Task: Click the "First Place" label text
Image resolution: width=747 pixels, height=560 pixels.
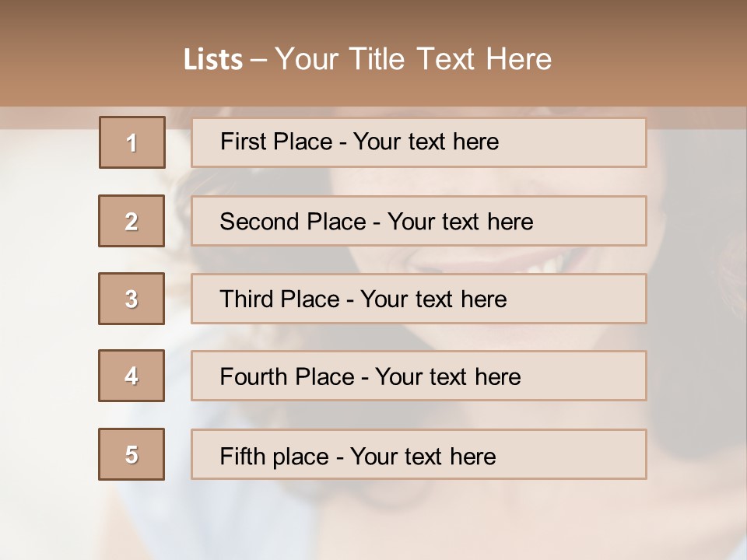Action: pos(276,142)
